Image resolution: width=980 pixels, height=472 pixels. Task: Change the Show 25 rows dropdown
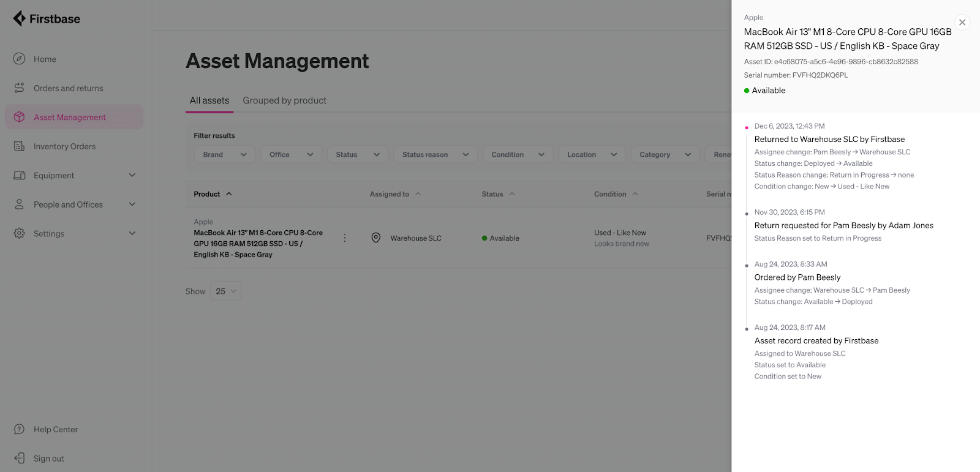(x=225, y=291)
